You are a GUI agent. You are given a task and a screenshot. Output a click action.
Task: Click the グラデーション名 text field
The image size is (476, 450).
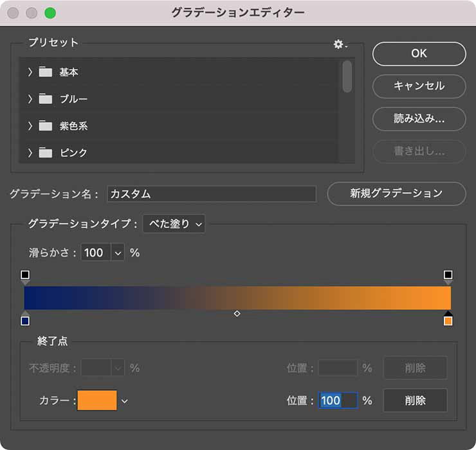pyautogui.click(x=212, y=194)
